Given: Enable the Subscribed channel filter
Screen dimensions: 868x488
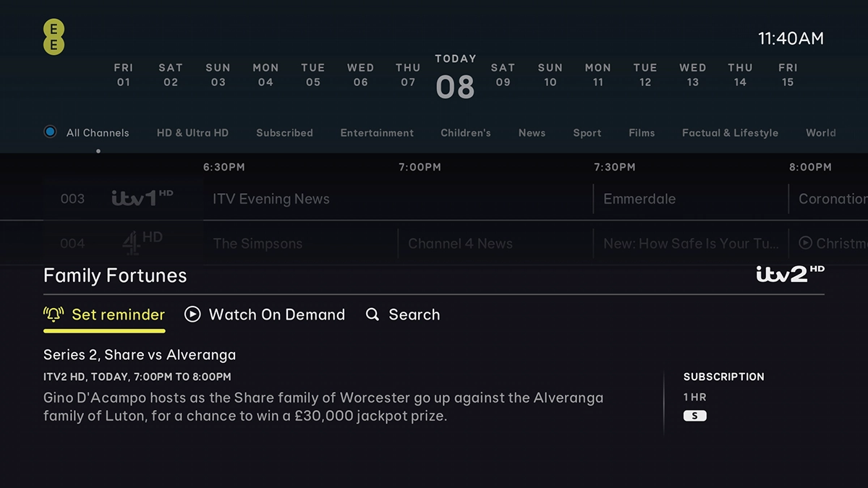Looking at the screenshot, I should click(284, 133).
